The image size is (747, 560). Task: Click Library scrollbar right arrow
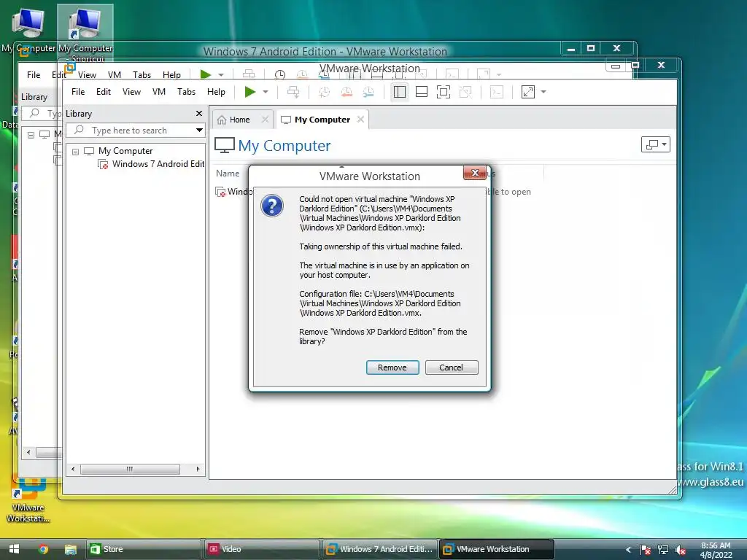coord(198,469)
